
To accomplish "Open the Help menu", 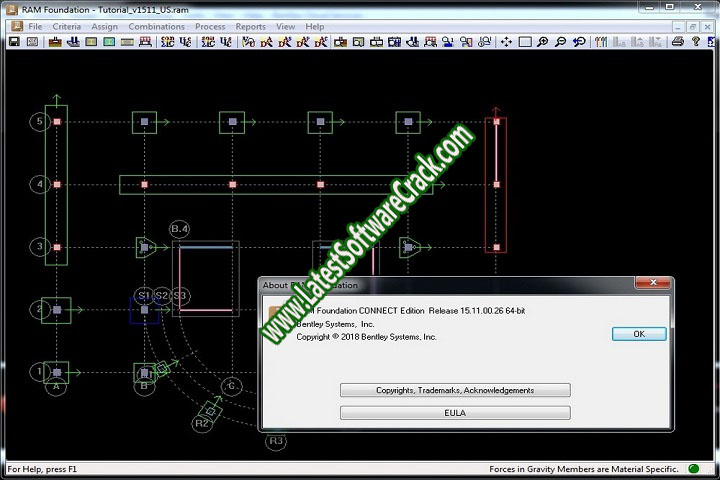I will (x=315, y=27).
